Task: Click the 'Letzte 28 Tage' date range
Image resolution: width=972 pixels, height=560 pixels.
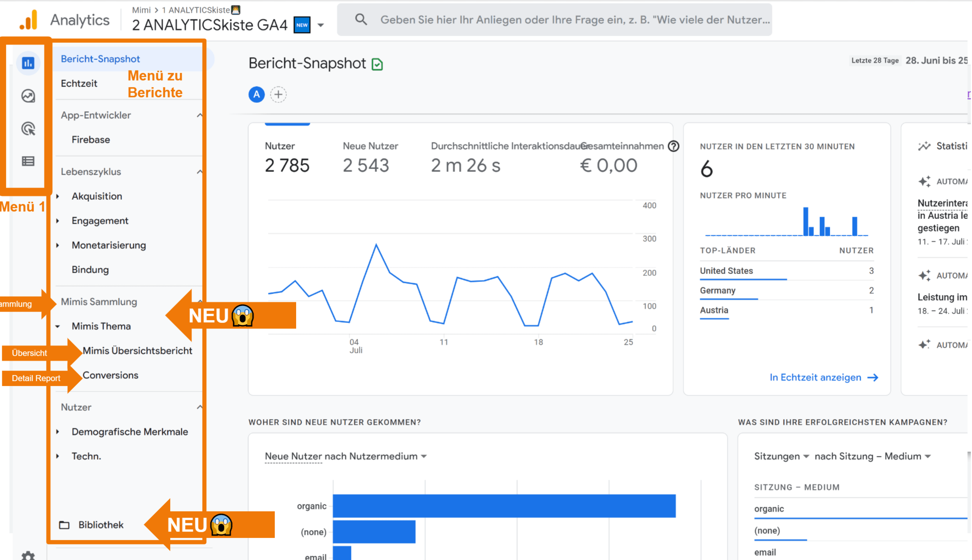Action: coord(875,60)
